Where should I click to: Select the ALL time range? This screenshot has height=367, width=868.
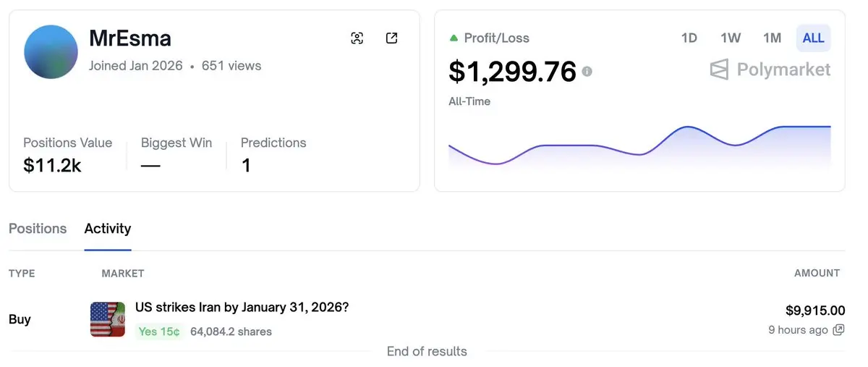point(813,38)
